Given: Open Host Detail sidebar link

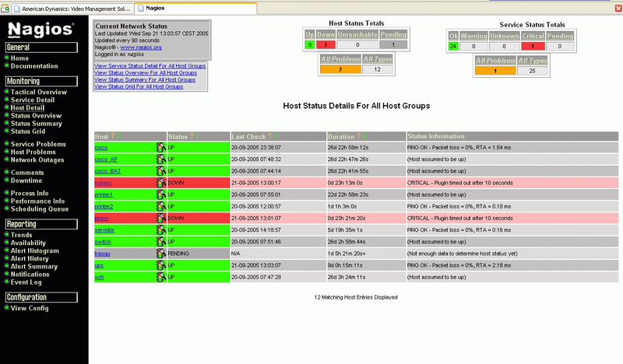Looking at the screenshot, I should pos(27,108).
